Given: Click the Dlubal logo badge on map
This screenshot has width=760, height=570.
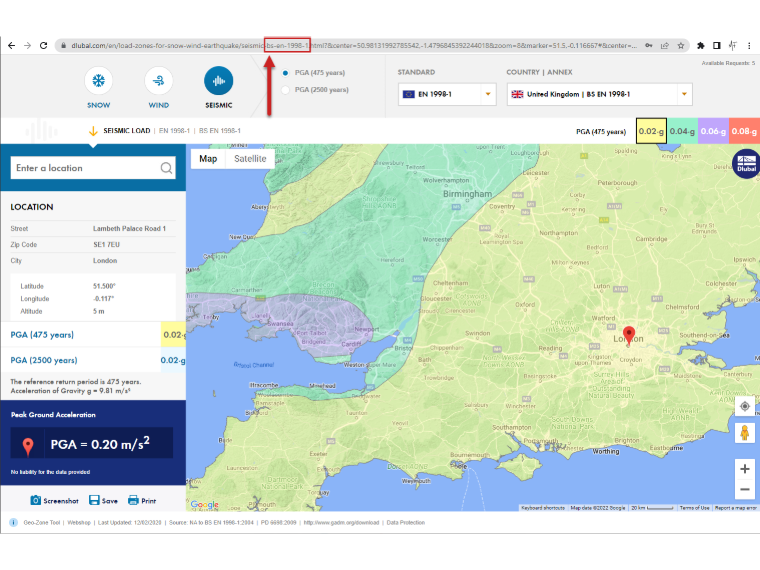Looking at the screenshot, I should (x=746, y=164).
